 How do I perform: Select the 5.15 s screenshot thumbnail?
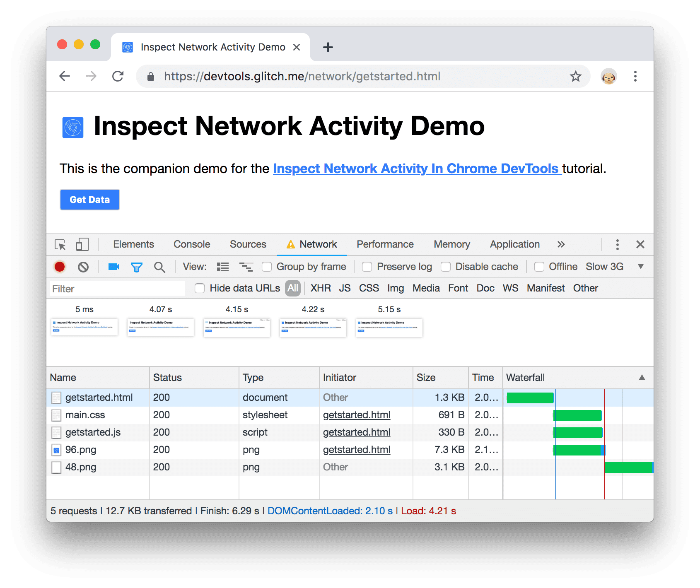tap(389, 328)
